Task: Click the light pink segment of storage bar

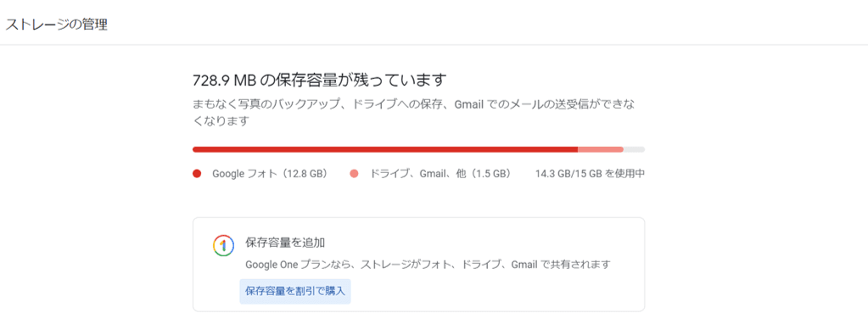Action: coord(601,149)
